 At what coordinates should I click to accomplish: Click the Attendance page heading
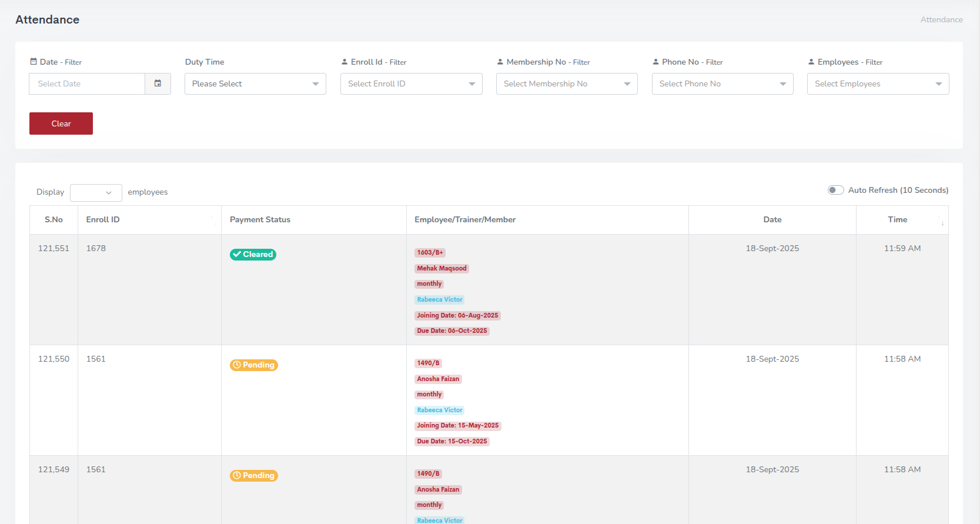click(47, 19)
